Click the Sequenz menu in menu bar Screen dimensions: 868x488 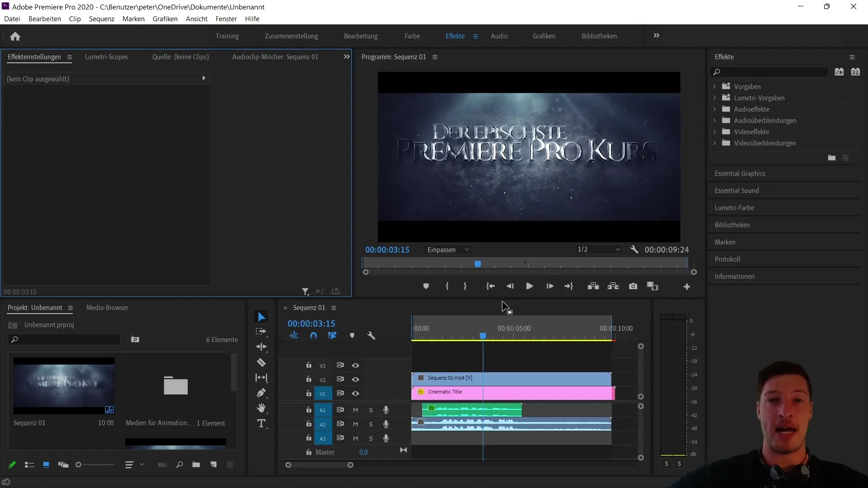point(101,19)
